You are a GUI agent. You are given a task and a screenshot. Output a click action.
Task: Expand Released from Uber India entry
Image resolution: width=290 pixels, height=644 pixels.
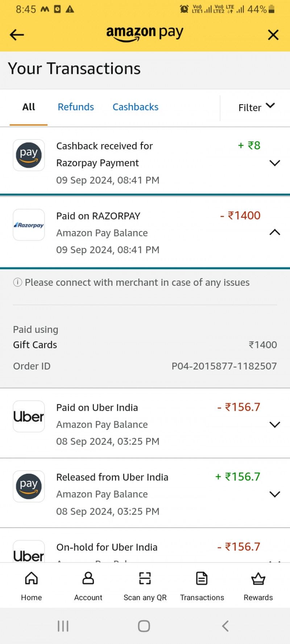pos(275,494)
